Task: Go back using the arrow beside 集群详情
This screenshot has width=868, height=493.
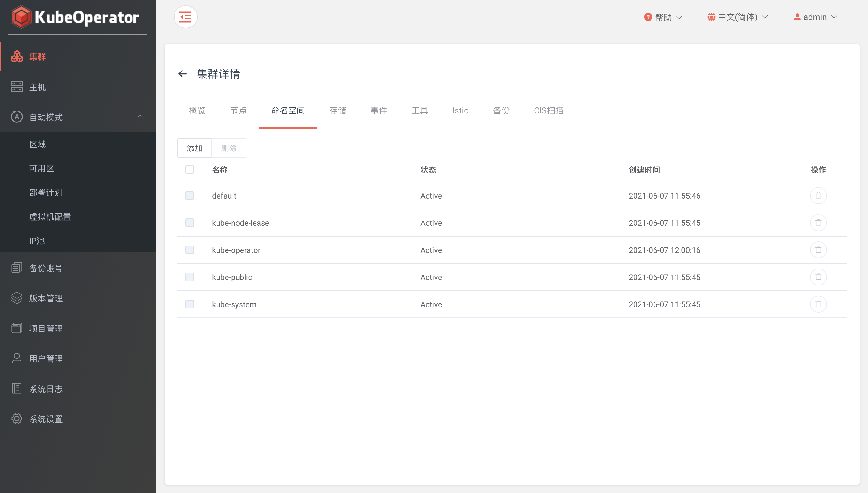Action: point(183,74)
